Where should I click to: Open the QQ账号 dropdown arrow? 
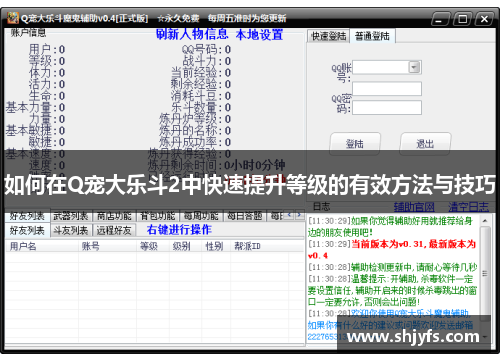point(414,67)
